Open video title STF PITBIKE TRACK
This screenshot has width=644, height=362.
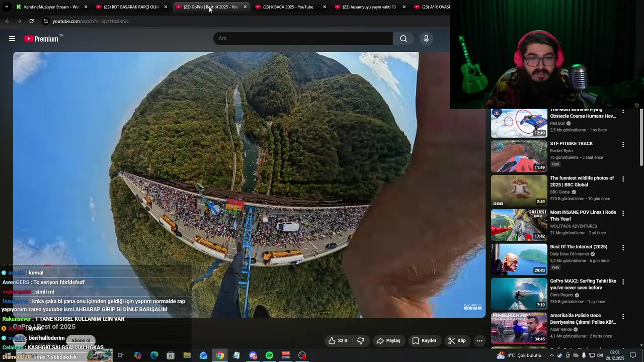click(571, 144)
